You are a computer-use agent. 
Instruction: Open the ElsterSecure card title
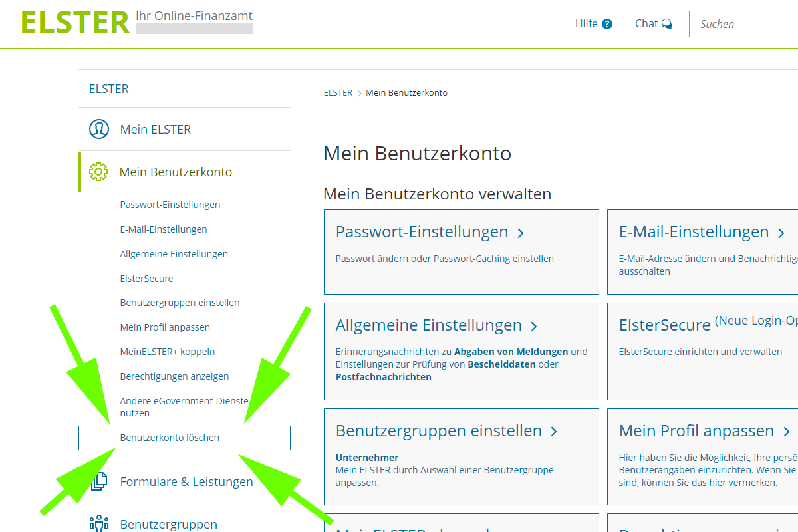pos(665,325)
